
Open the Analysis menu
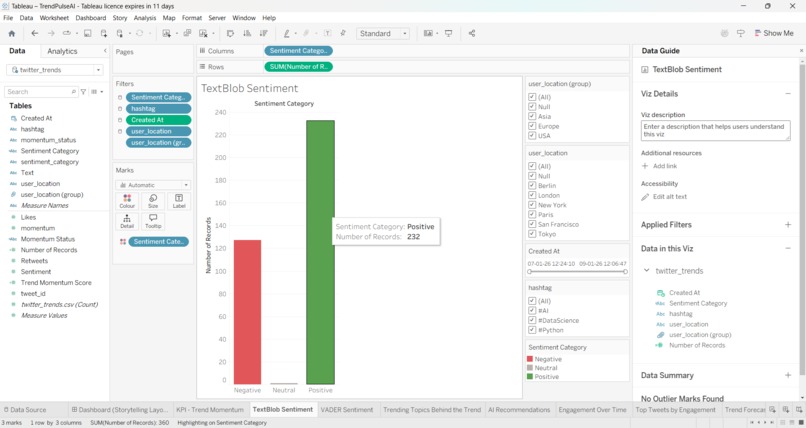(x=145, y=17)
